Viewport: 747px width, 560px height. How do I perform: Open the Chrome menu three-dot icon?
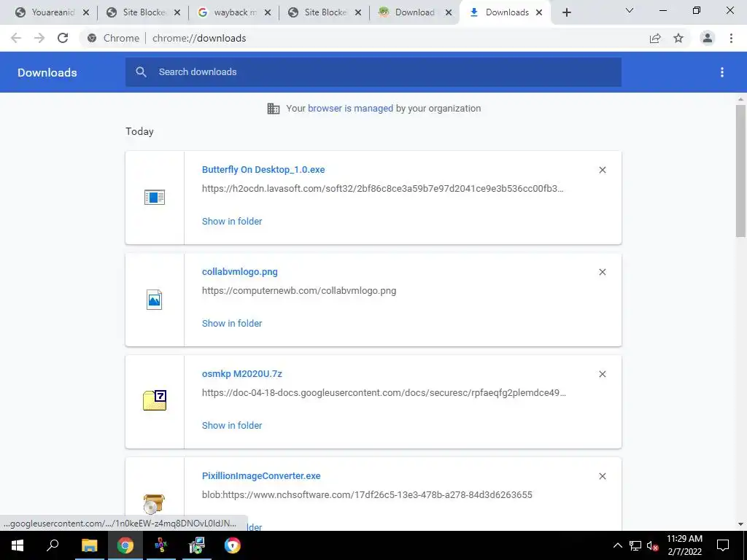pyautogui.click(x=731, y=38)
